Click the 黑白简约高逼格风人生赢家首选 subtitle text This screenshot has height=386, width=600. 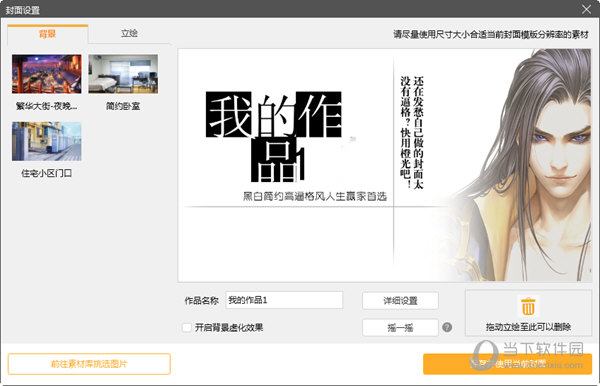click(x=315, y=197)
